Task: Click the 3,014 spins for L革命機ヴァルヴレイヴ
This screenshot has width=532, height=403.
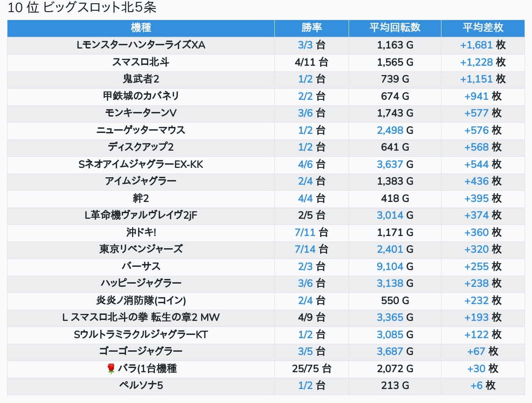Action: (x=390, y=215)
